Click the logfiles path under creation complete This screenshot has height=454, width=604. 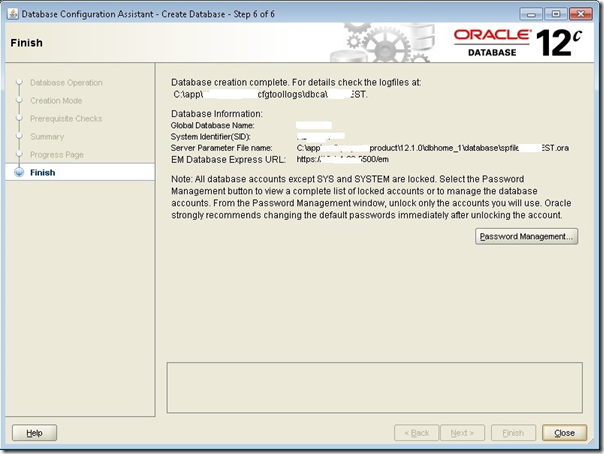270,94
